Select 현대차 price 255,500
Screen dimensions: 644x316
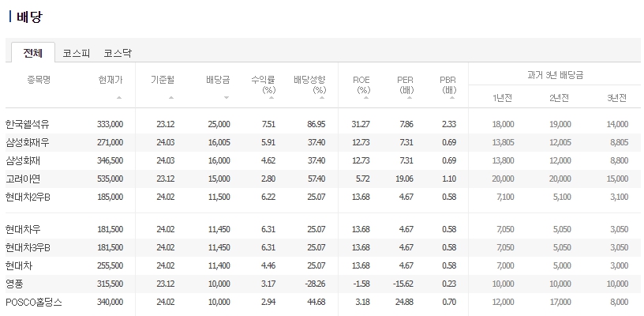pos(110,266)
